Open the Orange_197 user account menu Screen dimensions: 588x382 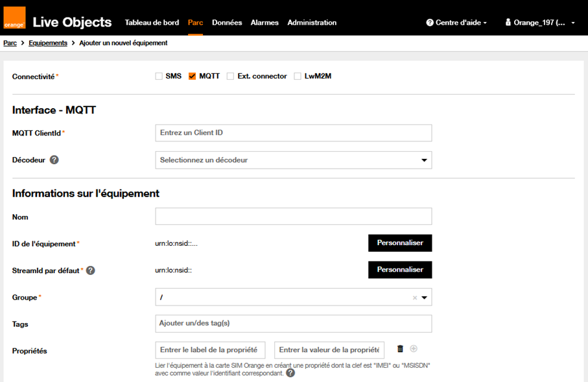539,23
